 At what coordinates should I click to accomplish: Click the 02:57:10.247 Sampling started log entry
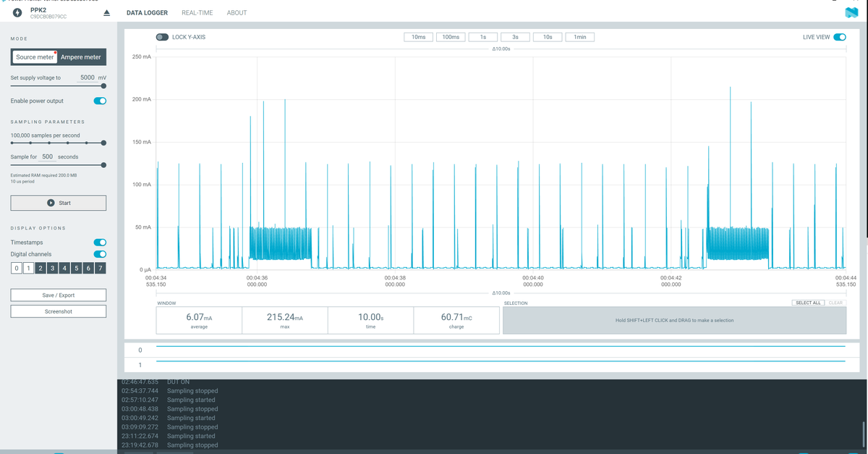click(169, 400)
